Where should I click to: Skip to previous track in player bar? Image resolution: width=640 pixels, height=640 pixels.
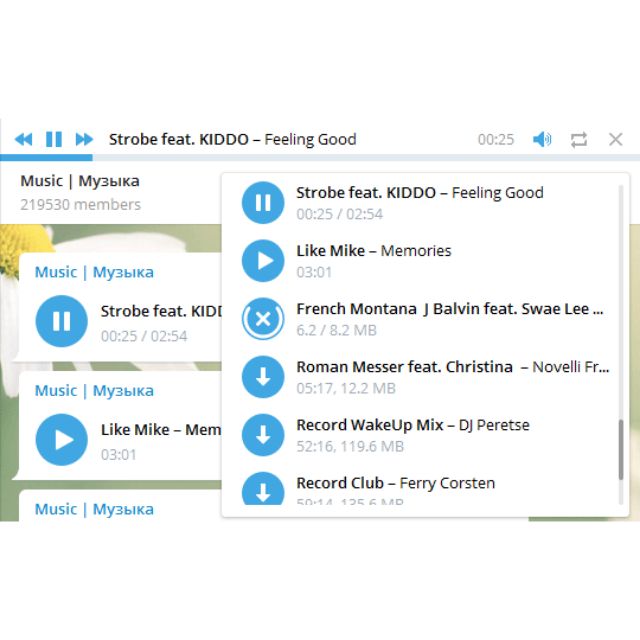(x=23, y=140)
